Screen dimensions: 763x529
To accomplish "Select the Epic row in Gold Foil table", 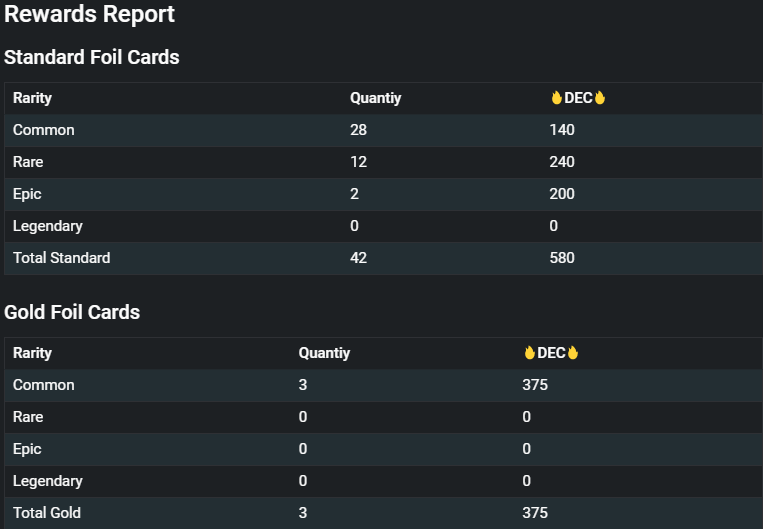I will tap(383, 449).
